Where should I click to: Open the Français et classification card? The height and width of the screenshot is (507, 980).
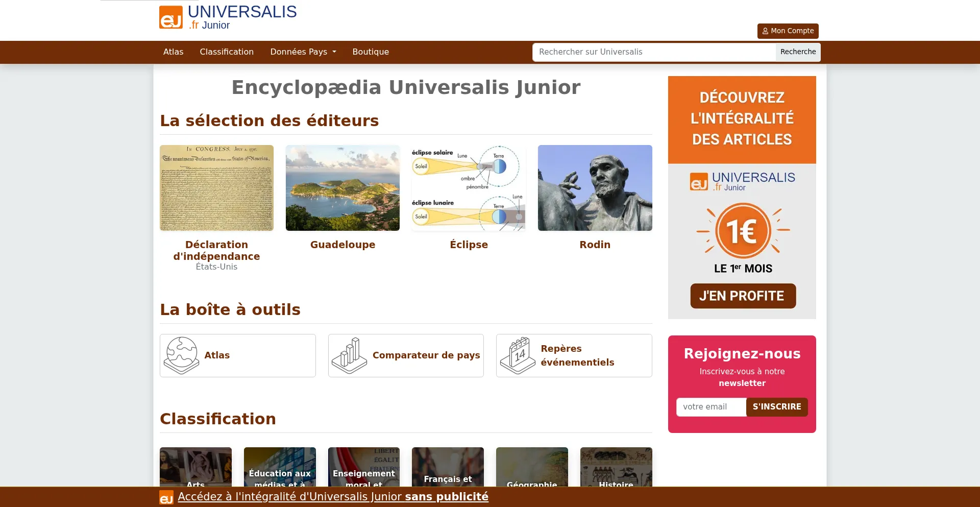click(448, 467)
